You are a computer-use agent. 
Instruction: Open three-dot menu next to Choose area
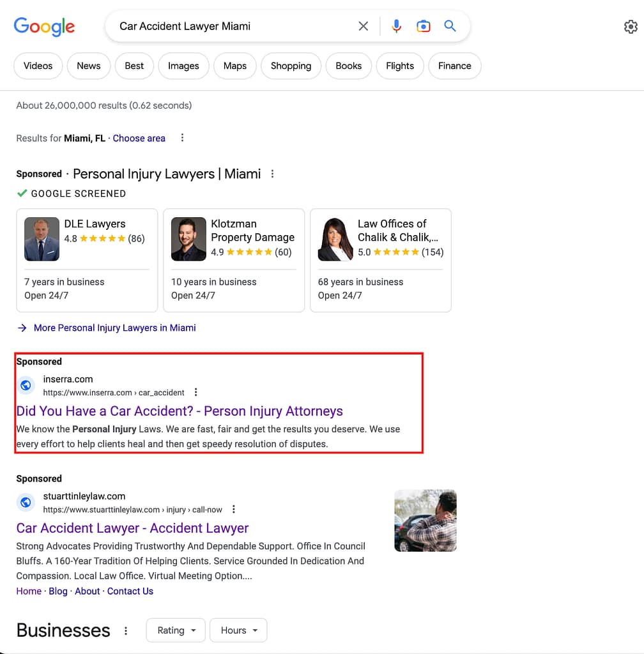182,138
